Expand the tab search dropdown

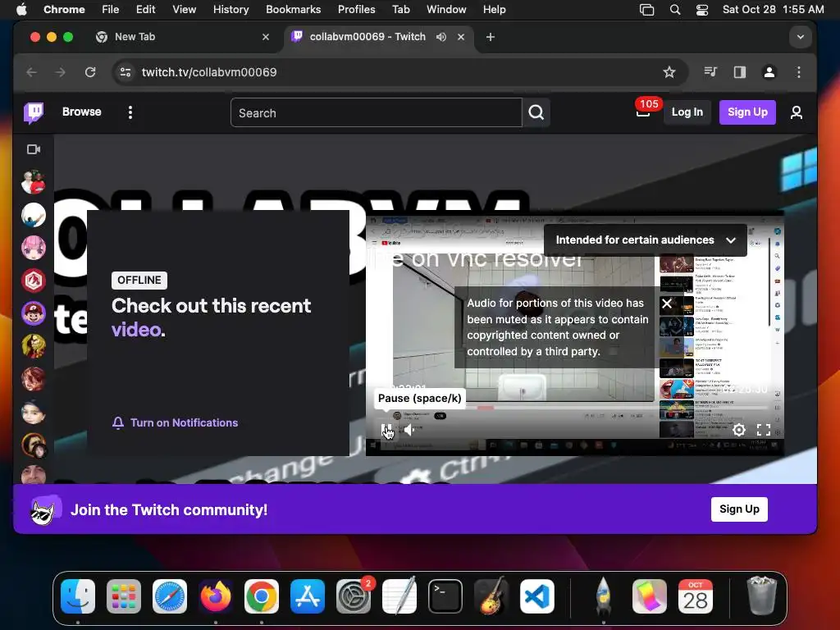801,37
